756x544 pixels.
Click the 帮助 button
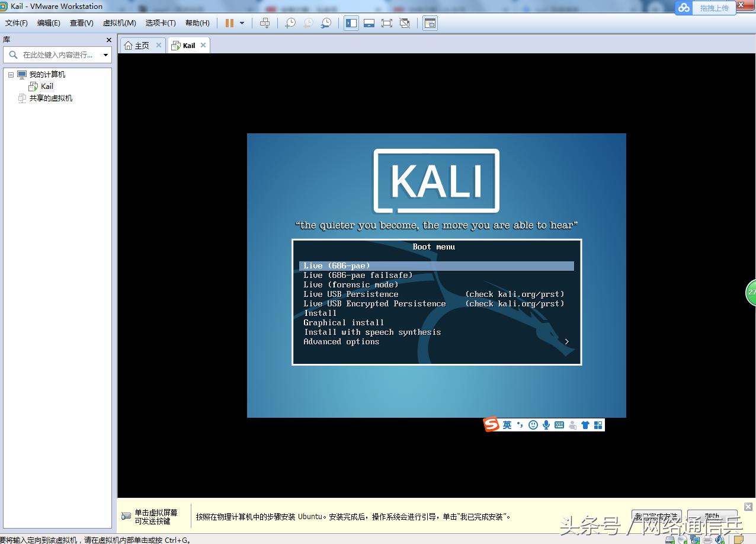coord(712,516)
